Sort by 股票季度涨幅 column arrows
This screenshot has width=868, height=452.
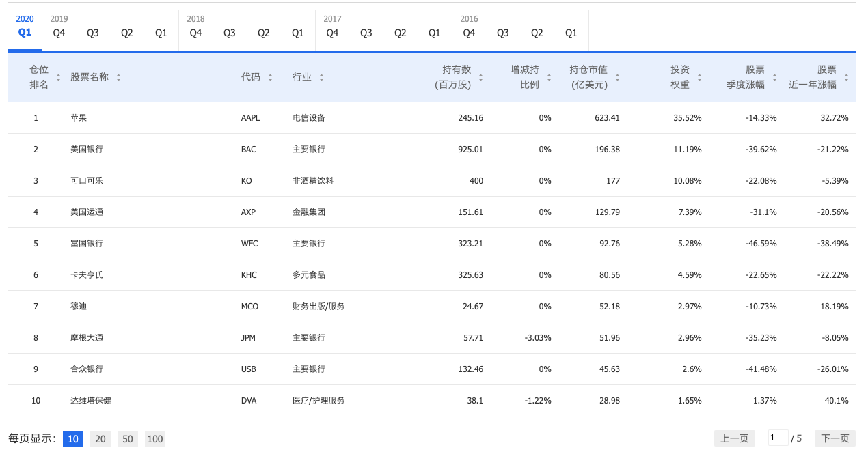click(774, 78)
